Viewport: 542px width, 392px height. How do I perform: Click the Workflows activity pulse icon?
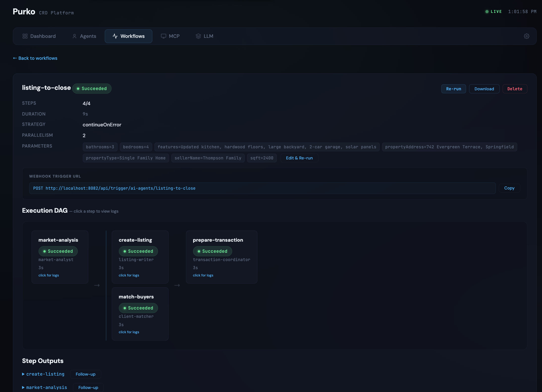point(115,36)
